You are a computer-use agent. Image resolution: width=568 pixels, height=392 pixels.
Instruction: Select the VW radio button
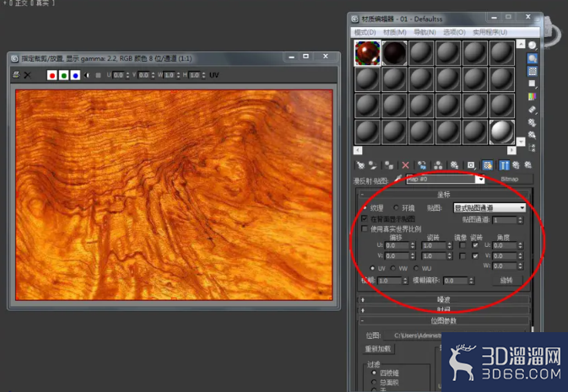(x=393, y=268)
